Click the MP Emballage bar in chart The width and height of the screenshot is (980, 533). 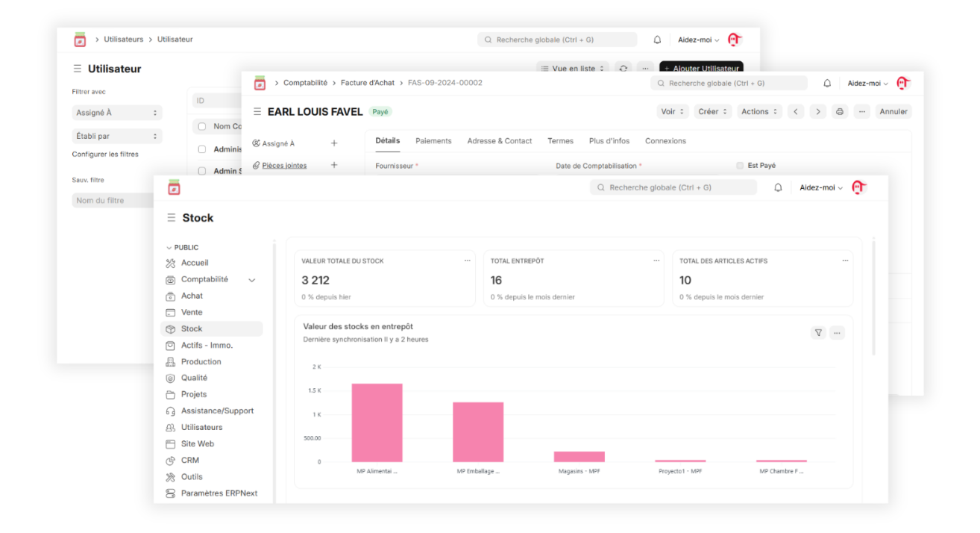click(x=478, y=432)
